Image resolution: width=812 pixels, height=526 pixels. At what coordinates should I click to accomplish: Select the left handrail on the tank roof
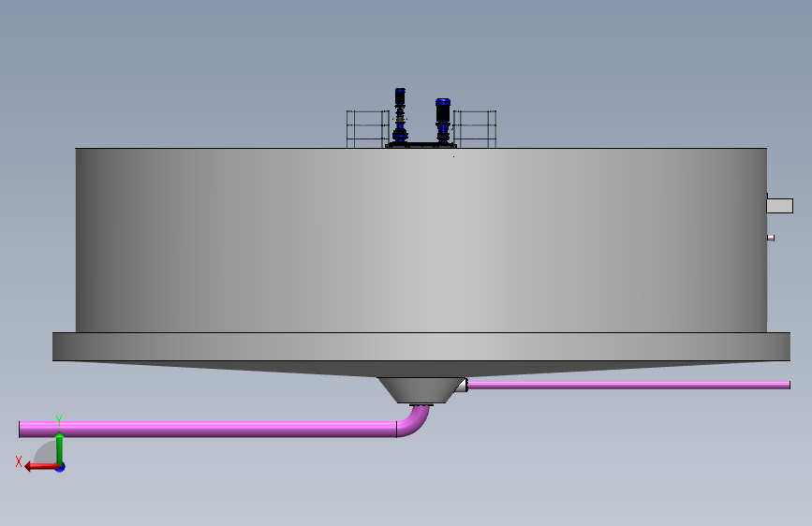coord(367,129)
